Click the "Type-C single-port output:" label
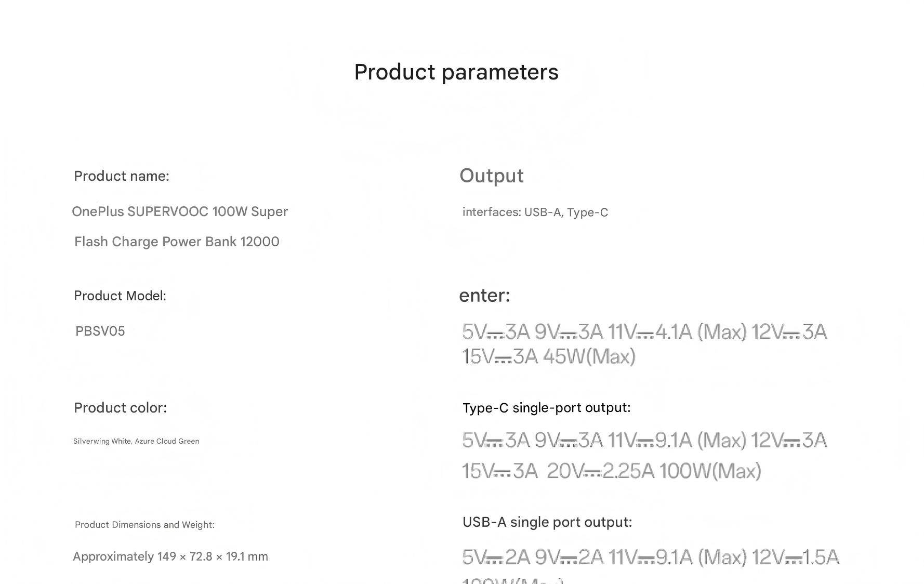 (547, 408)
